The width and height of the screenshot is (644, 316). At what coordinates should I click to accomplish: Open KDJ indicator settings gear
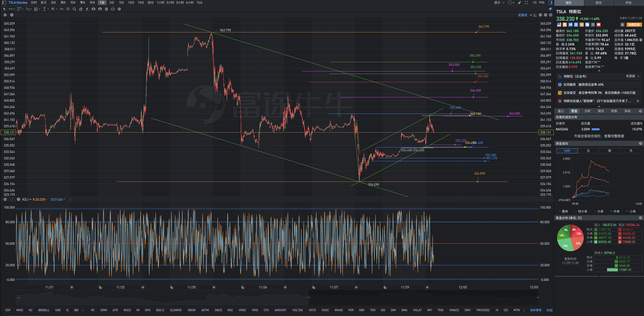point(5,199)
